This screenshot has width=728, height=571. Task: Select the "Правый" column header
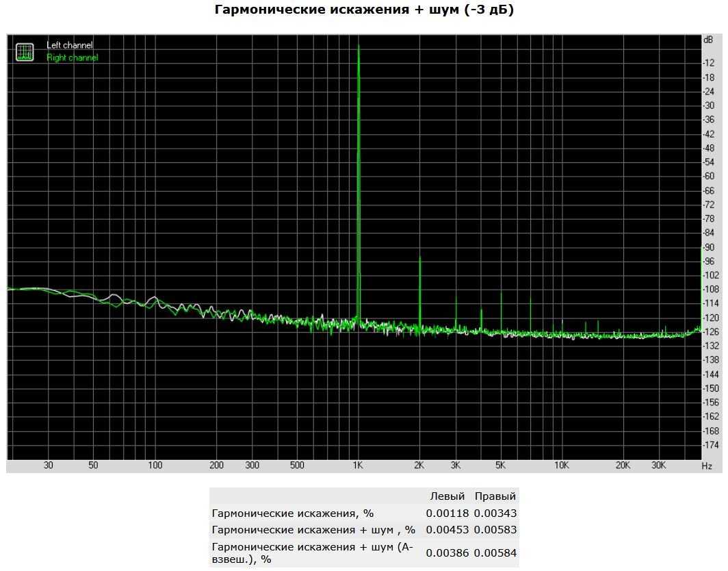[x=495, y=496]
